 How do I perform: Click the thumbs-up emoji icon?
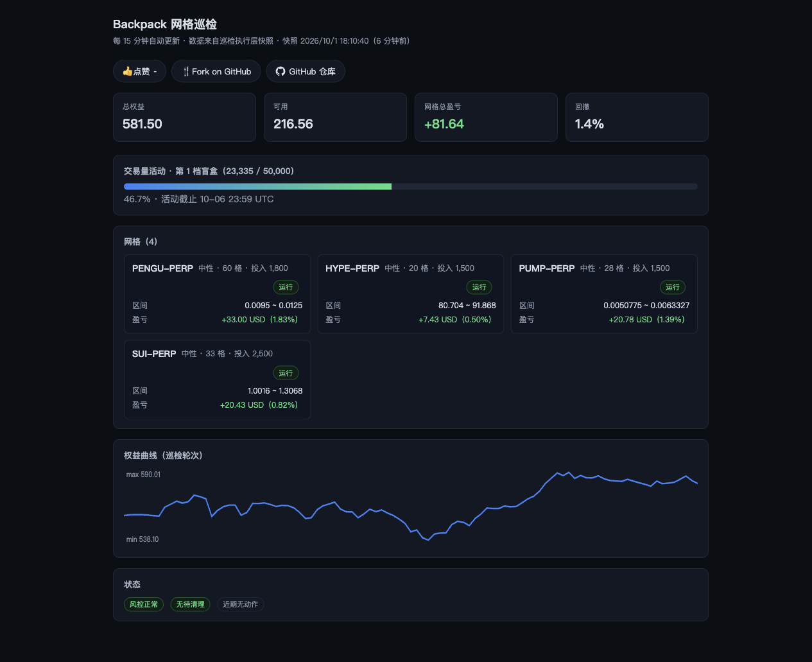[127, 71]
